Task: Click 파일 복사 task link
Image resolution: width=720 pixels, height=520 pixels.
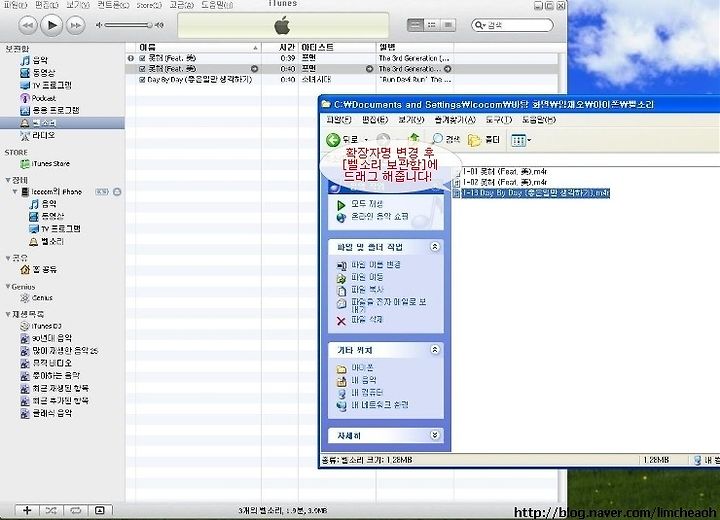Action: [367, 289]
